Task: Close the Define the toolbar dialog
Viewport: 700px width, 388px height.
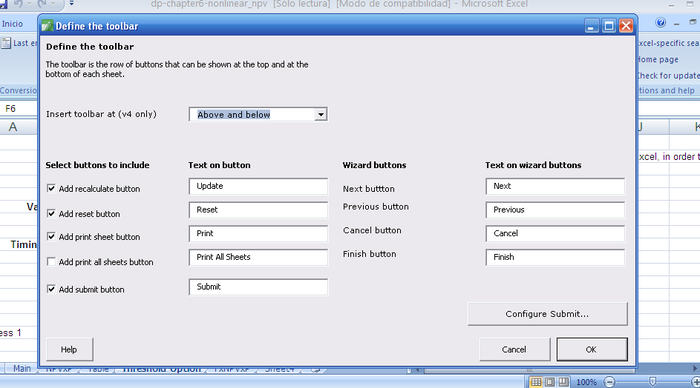Action: click(x=626, y=26)
